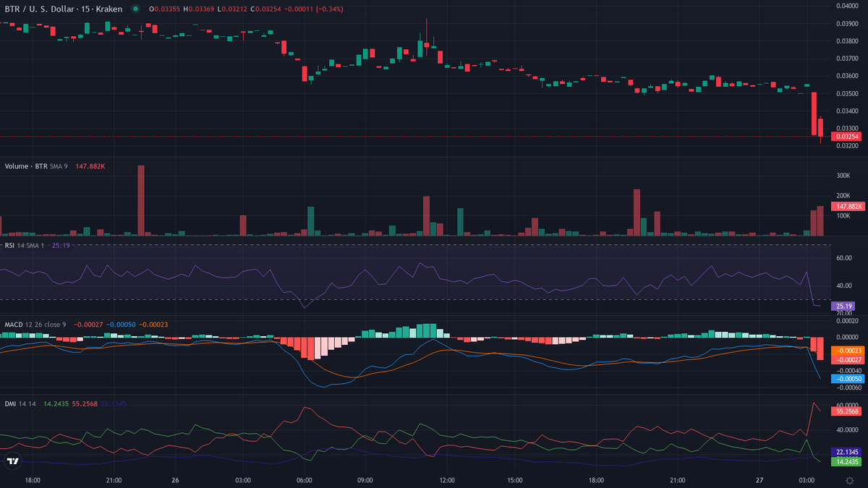Select the DMI 14 14 indicator legend
The height and width of the screenshot is (488, 868).
20,403
